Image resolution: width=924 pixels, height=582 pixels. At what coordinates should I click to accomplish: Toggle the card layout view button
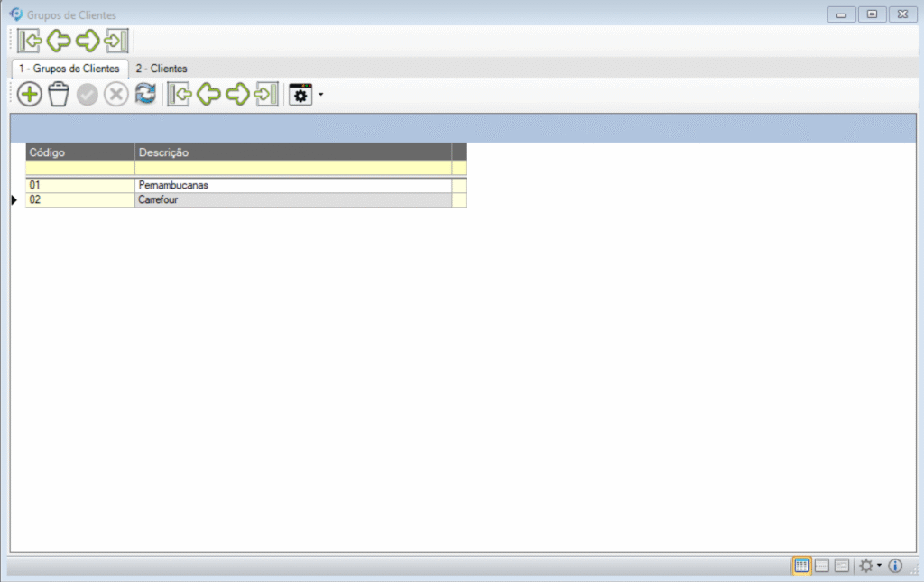(841, 566)
